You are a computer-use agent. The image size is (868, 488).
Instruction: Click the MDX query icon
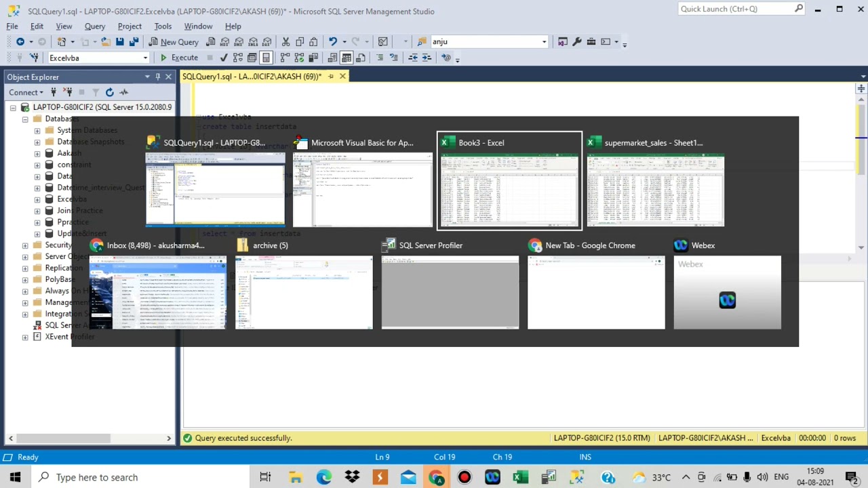(224, 42)
